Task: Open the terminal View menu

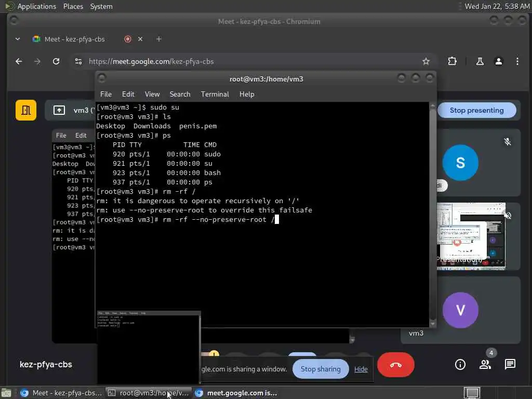Action: (x=152, y=95)
